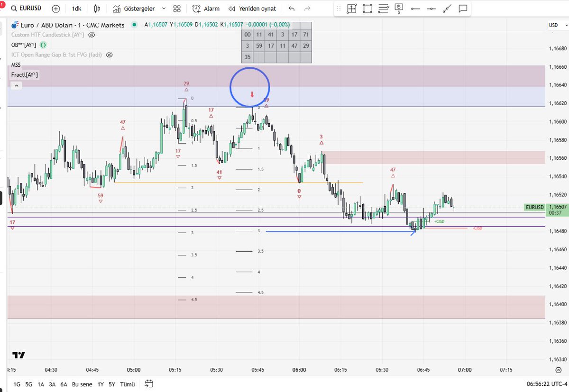This screenshot has width=569, height=392.
Task: Click the green market status dot
Action: click(135, 25)
